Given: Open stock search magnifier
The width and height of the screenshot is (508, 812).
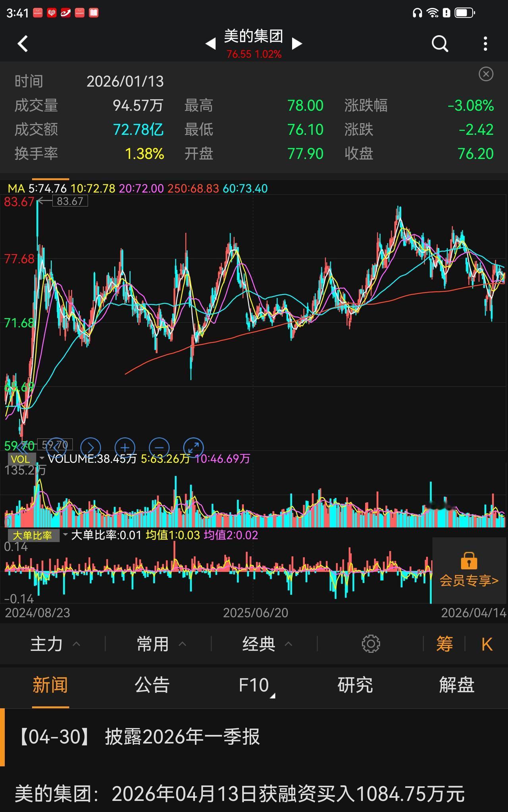Looking at the screenshot, I should (440, 44).
